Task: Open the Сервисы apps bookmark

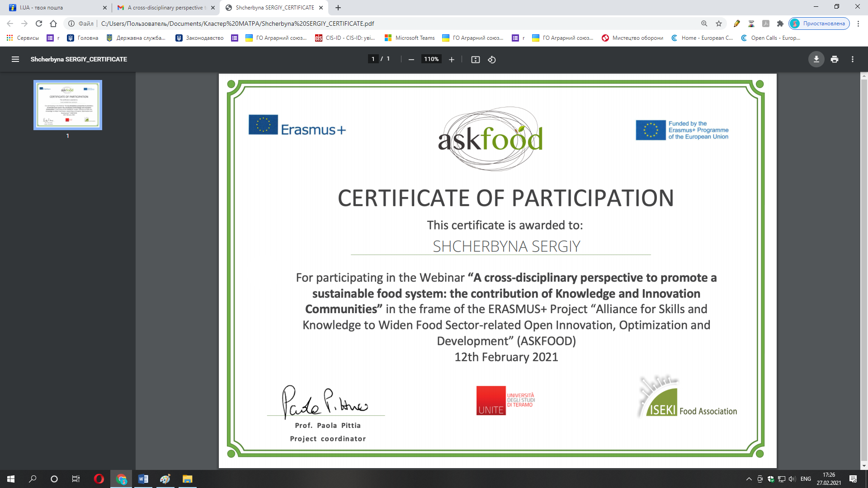Action: 23,38
